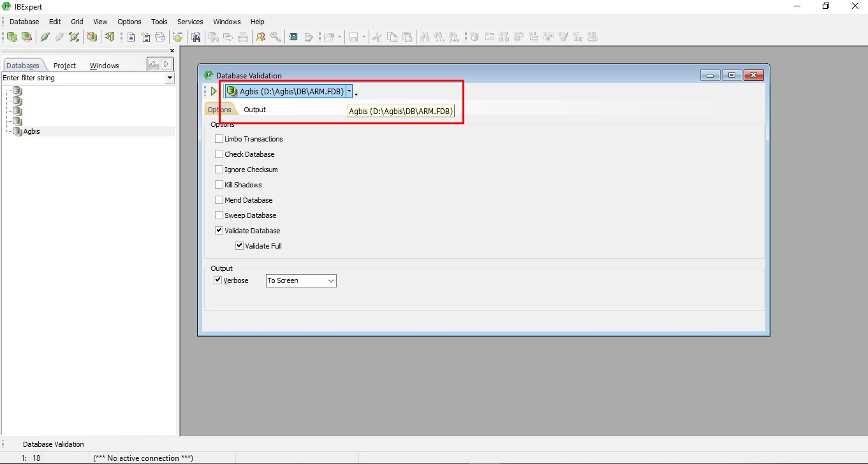Click the Enter filter string field

click(84, 78)
